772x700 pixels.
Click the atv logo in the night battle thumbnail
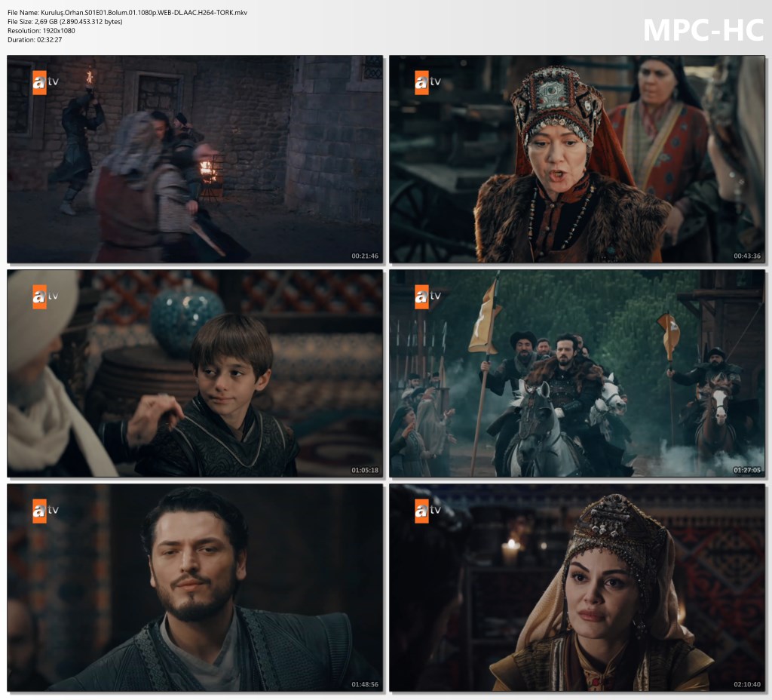44,82
